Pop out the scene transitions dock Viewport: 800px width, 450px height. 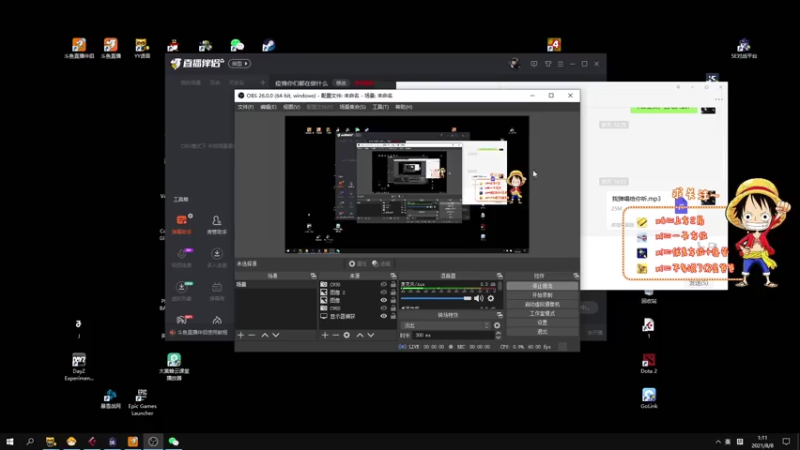(499, 315)
